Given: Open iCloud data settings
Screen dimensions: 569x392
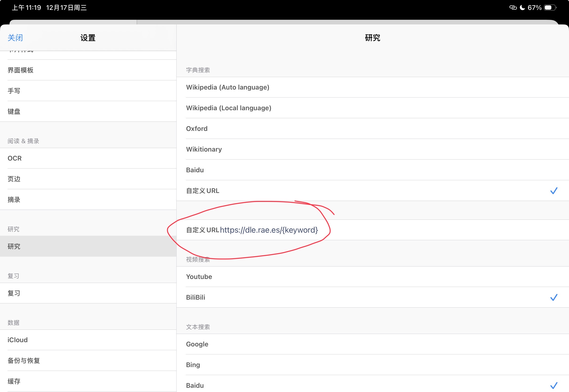Looking at the screenshot, I should coord(17,340).
